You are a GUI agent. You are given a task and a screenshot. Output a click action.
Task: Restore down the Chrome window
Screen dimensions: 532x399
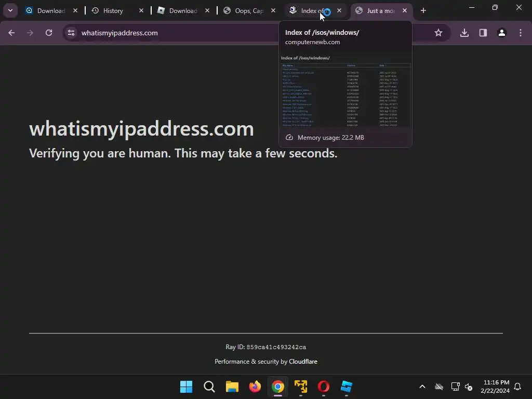(495, 7)
